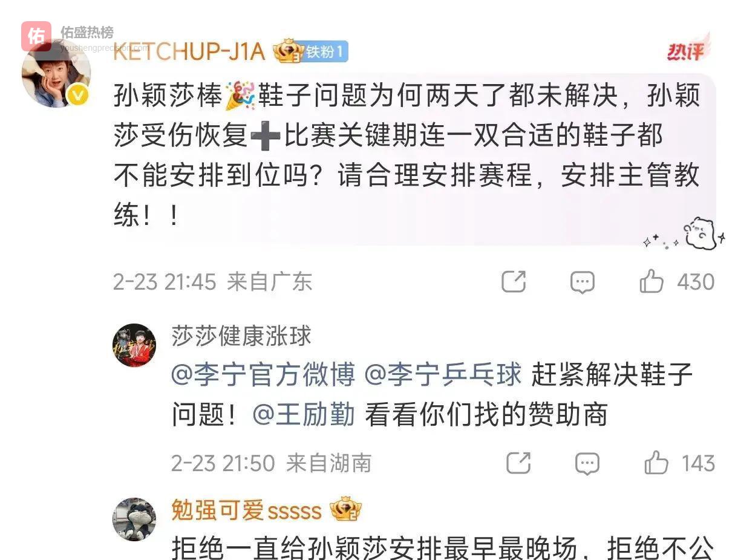Open KETCHUP-J1A profile avatar
738x560 pixels.
[56, 74]
